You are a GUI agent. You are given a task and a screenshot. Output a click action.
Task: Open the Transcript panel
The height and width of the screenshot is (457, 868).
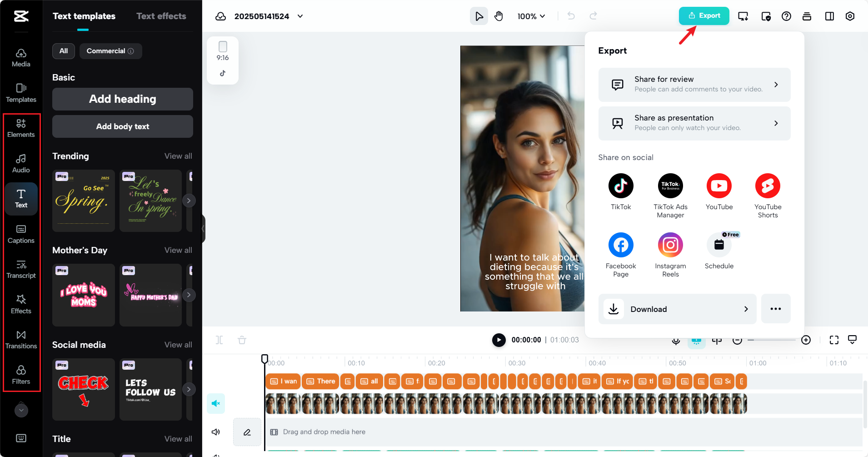click(20, 268)
